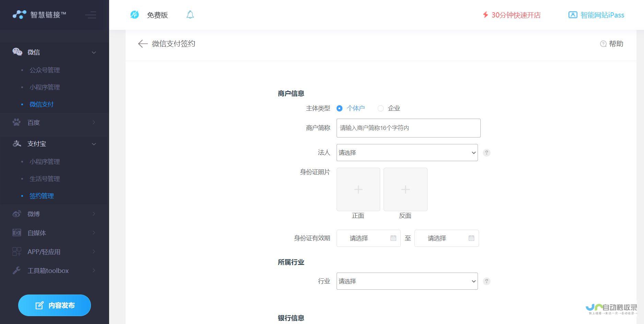Upload ID photo front side (正面)
This screenshot has height=324, width=644.
[x=358, y=189]
